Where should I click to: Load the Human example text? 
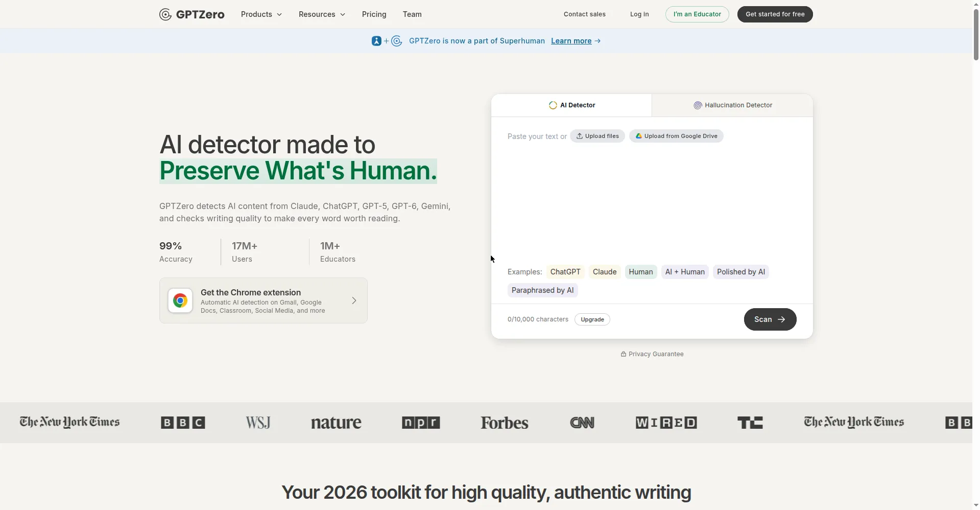(641, 272)
